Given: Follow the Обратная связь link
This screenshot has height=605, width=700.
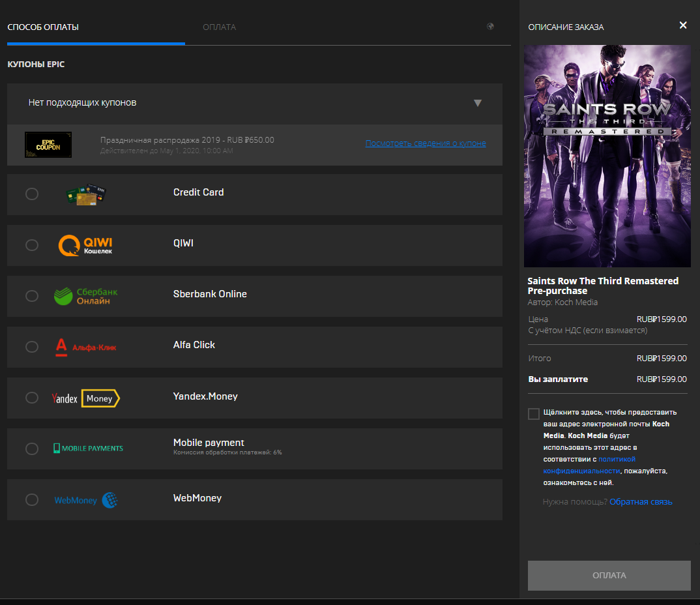Looking at the screenshot, I should 641,502.
